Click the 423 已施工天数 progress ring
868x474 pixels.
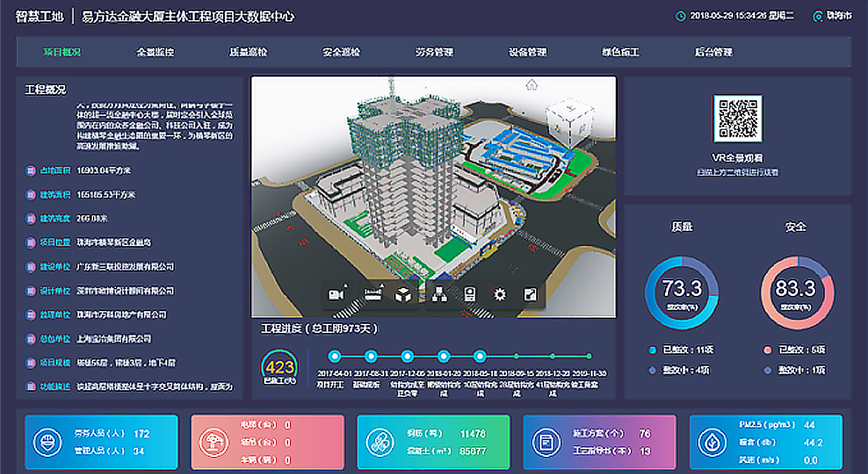click(x=279, y=366)
